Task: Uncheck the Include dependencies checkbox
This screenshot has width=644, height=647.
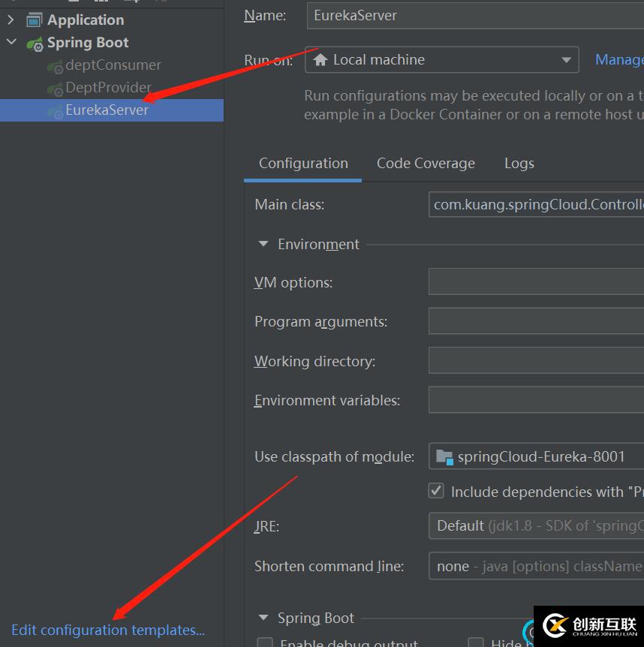Action: pos(436,491)
